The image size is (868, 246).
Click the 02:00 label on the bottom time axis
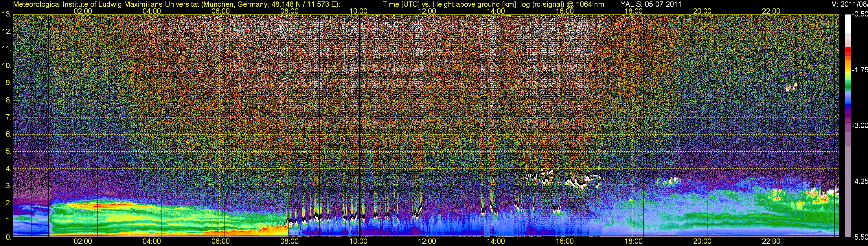[x=83, y=241]
